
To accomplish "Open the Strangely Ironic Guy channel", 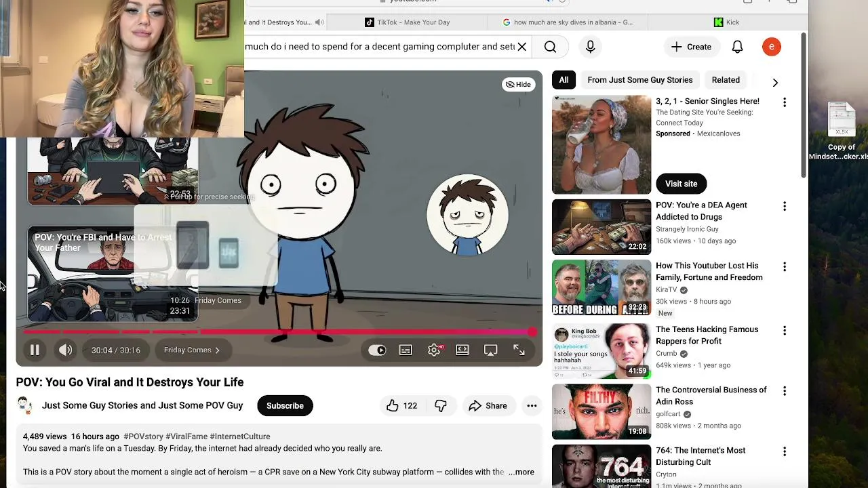I will click(687, 229).
